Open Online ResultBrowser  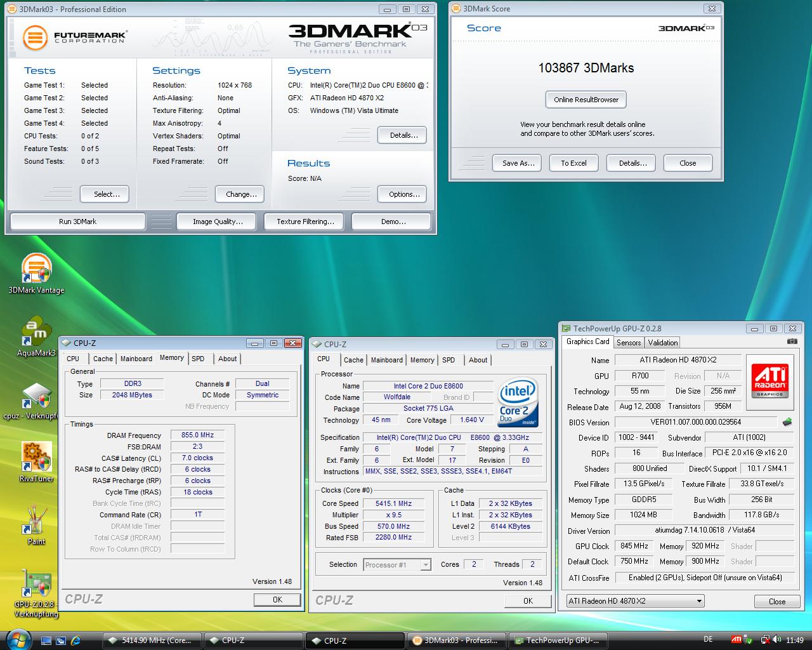tap(586, 100)
